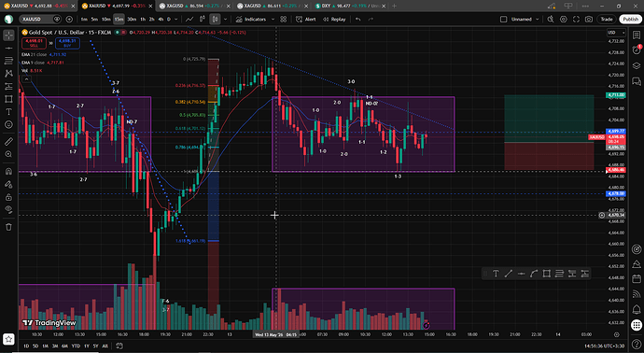
Task: Select the ruler measure tool
Action: [8, 141]
